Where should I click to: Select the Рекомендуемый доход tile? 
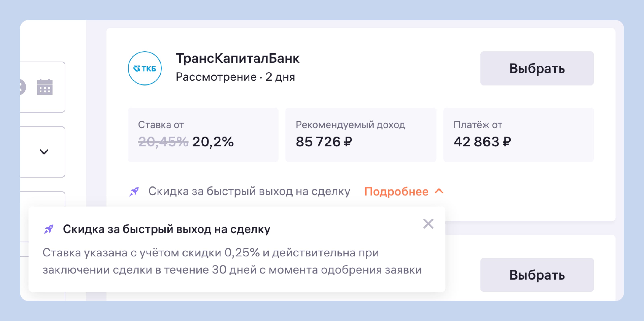(361, 135)
